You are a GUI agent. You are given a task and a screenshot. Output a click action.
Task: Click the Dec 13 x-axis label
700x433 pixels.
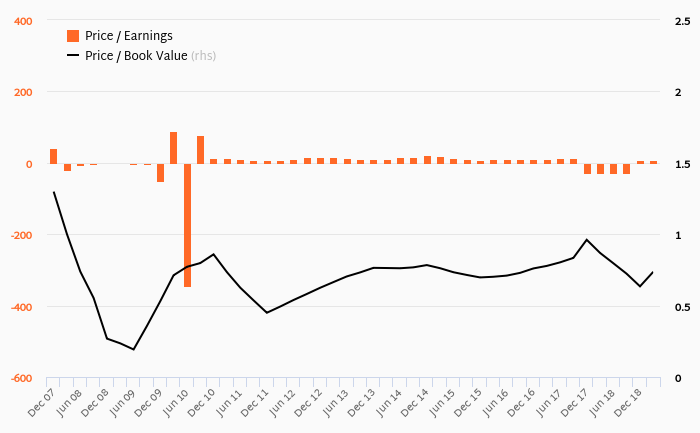pyautogui.click(x=361, y=403)
